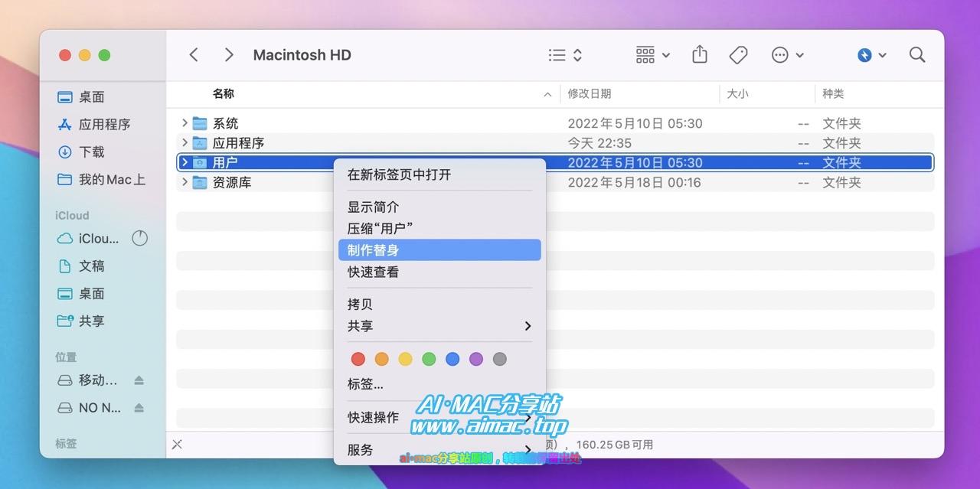Image resolution: width=980 pixels, height=489 pixels.
Task: Apply the yellow tag color
Action: pyautogui.click(x=405, y=359)
